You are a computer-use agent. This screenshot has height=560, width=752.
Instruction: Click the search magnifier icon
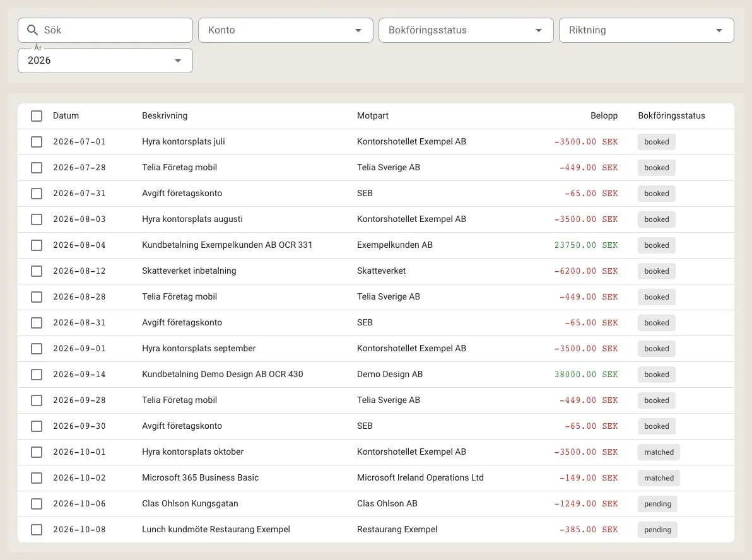click(x=32, y=30)
